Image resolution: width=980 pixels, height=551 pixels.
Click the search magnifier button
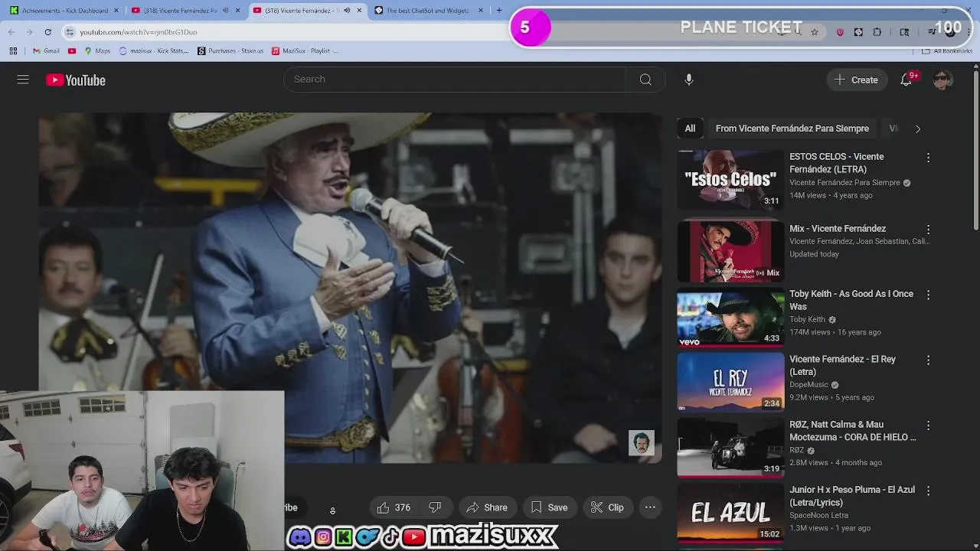tap(645, 80)
